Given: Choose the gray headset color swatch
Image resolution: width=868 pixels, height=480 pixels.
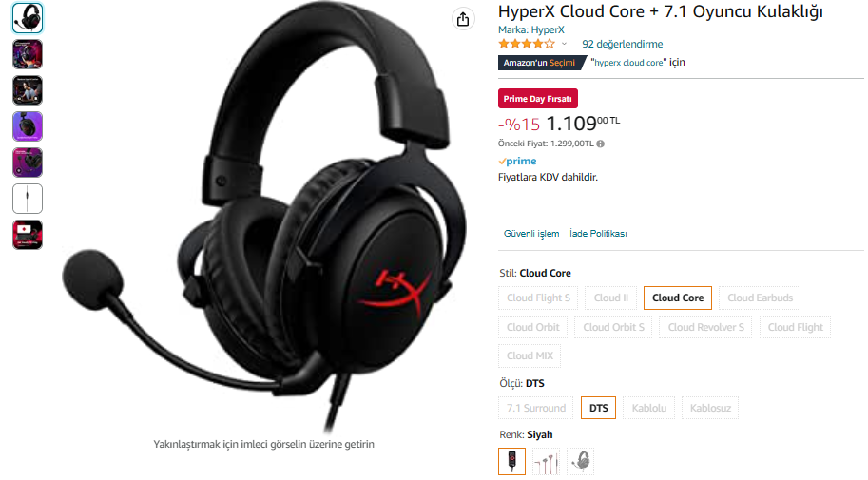Looking at the screenshot, I should click(x=580, y=461).
